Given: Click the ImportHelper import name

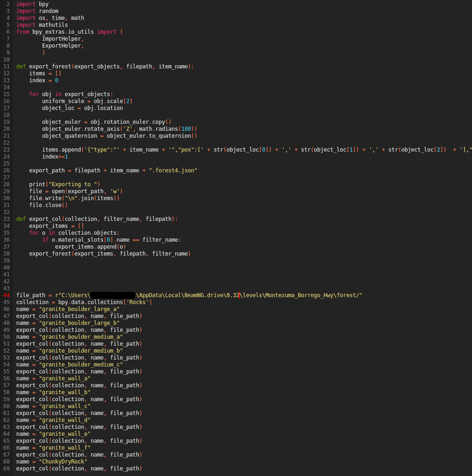Looking at the screenshot, I should pos(63,38).
